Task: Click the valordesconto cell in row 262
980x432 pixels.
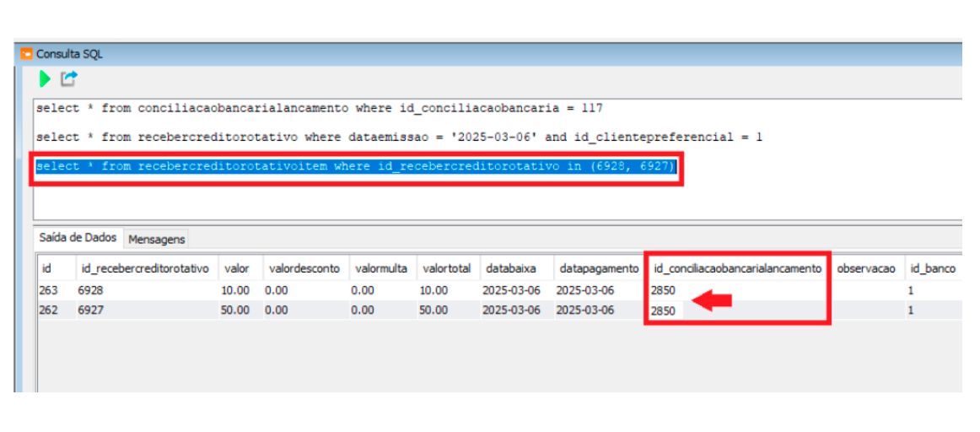Action: (x=305, y=310)
